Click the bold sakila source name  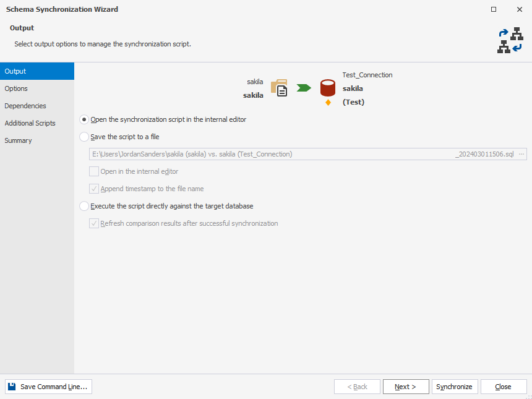pos(253,95)
